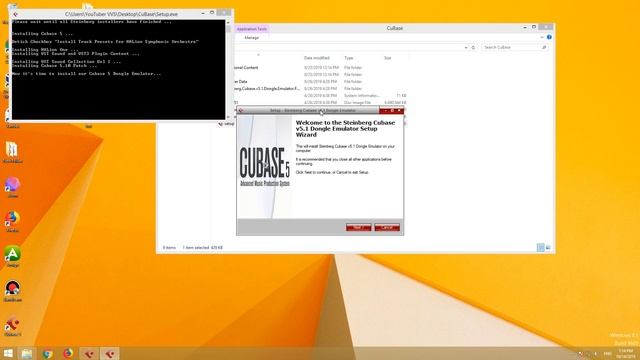Viewport: 640px width, 360px height.
Task: Click the search magnifier icon in Explorer
Action: coord(544,47)
